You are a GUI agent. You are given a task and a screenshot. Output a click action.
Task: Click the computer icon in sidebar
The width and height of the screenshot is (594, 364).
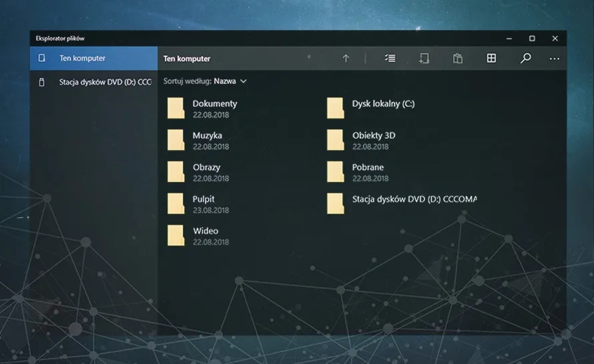[x=41, y=58]
